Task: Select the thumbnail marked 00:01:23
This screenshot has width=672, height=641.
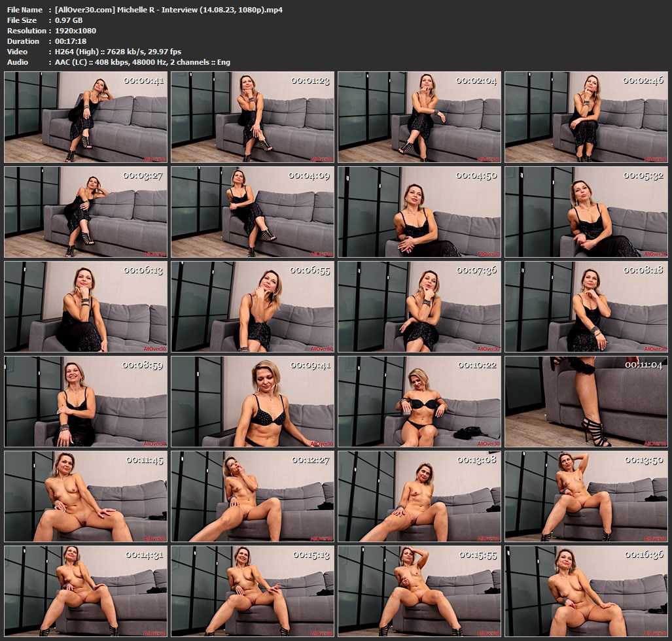Action: [253, 117]
